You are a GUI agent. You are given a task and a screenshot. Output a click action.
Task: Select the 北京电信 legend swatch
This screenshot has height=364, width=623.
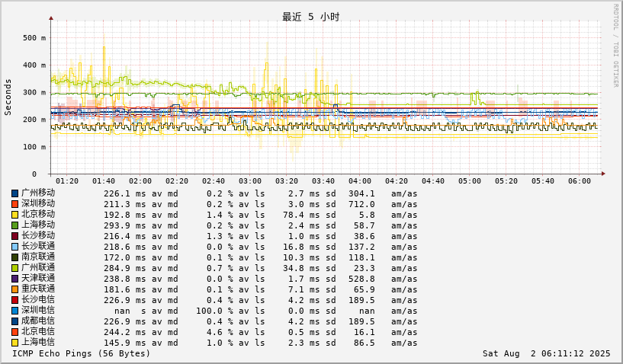tap(14, 332)
